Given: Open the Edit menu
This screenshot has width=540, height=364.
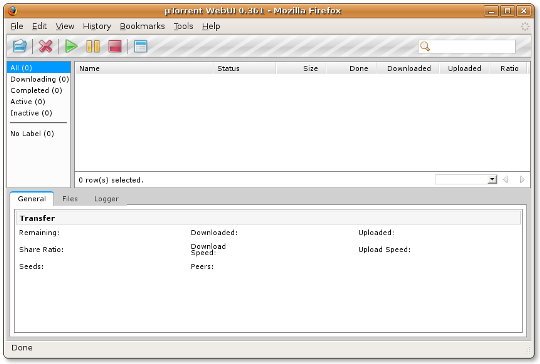Looking at the screenshot, I should [39, 26].
